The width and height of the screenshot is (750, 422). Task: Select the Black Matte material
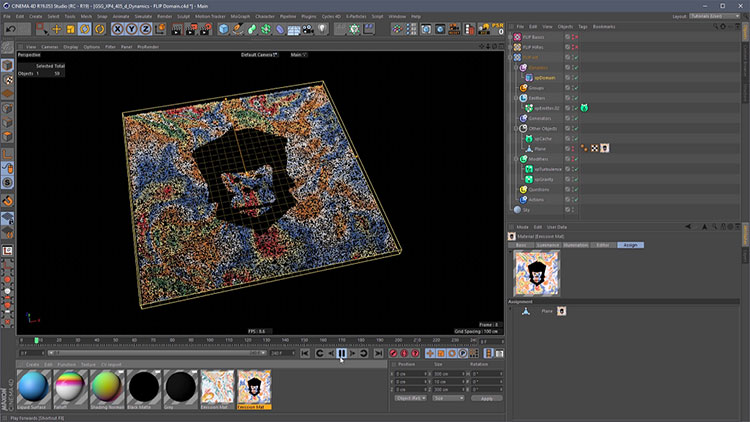[143, 389]
